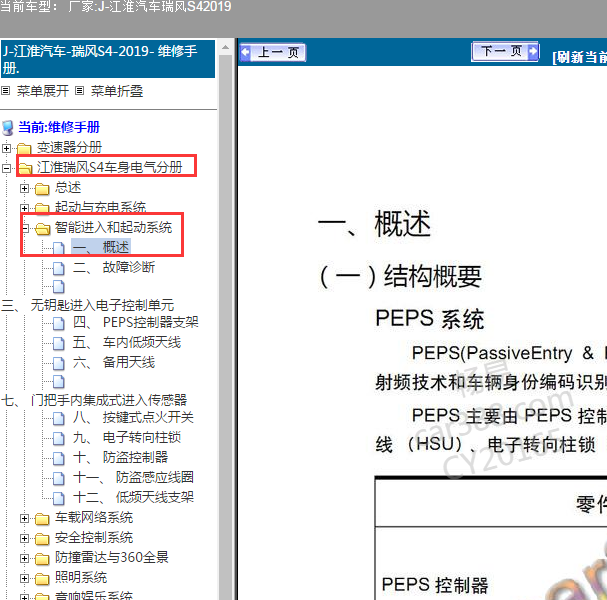607x600 pixels.
Task: Open the 十、防盗控制器 page
Action: (x=120, y=457)
